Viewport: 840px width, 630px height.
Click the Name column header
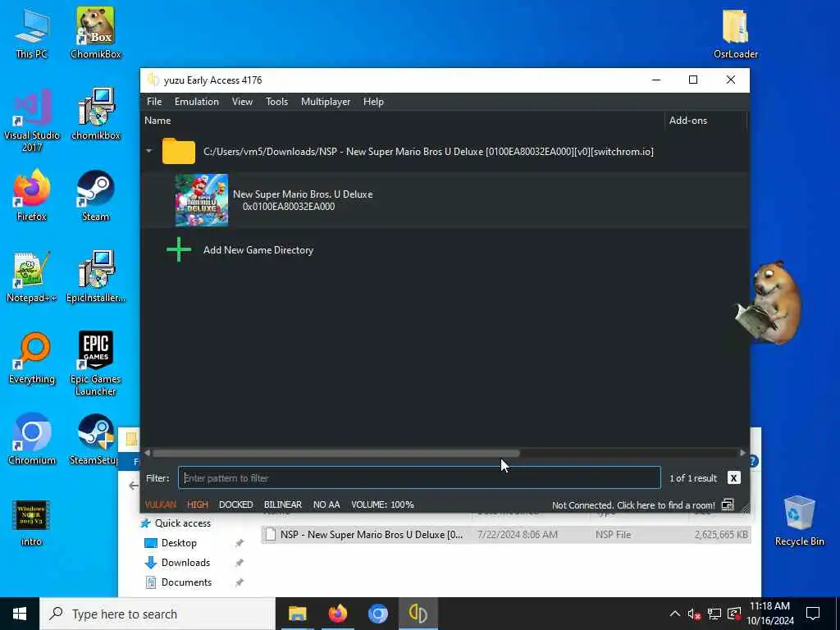pyautogui.click(x=157, y=121)
